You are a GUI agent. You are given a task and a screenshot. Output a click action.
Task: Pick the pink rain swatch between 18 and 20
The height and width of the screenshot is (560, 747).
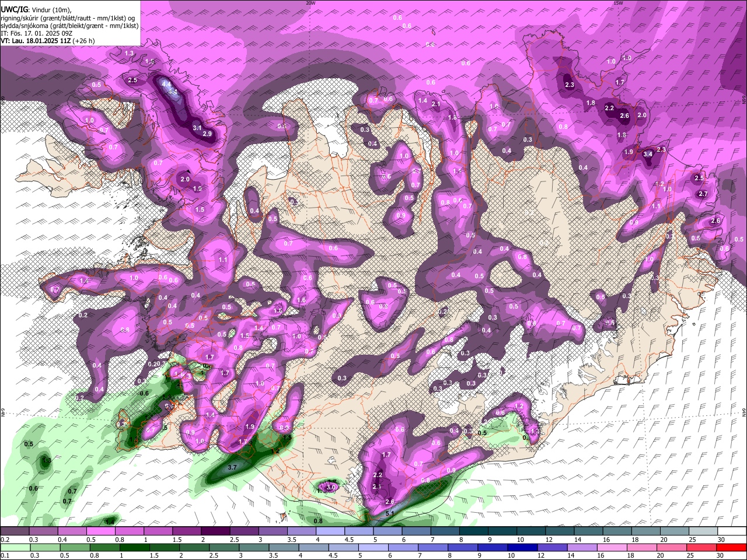644,548
